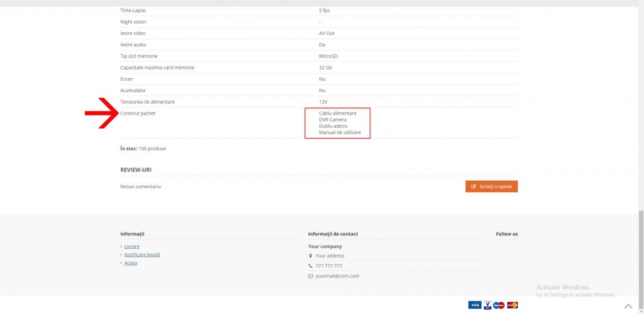Viewport: 644px width, 314px height.
Task: Click the Scrieți o opinie button
Action: (491, 186)
